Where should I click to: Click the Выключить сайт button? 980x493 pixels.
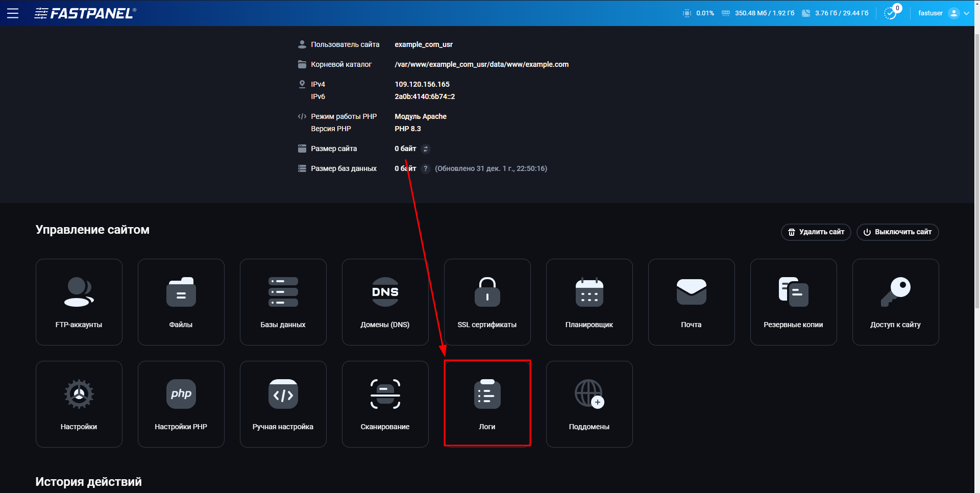tap(897, 232)
